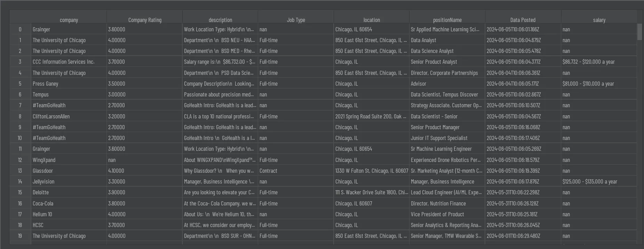Viewport: 644px width, 249px height.
Task: Click the At HCSC, we consider description cell
Action: pos(220,225)
